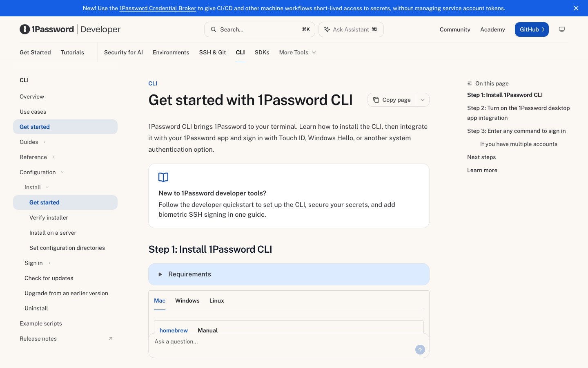Toggle the theme monitor icon

(x=562, y=29)
